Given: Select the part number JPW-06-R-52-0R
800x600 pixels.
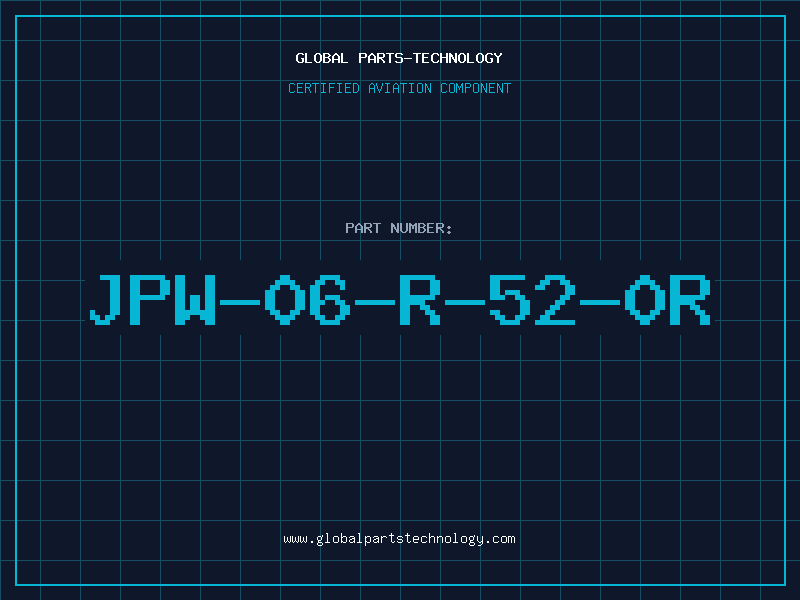Looking at the screenshot, I should point(400,300).
